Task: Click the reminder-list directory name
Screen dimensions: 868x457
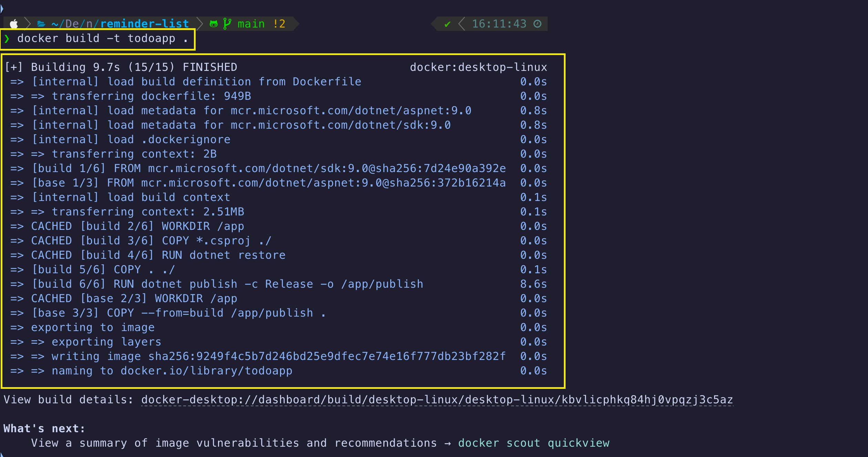Action: click(x=145, y=24)
